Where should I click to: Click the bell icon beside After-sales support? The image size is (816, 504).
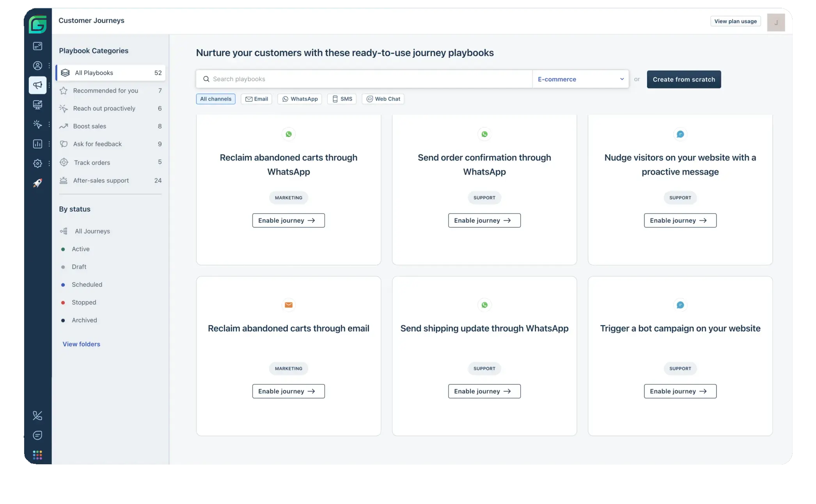coord(63,180)
